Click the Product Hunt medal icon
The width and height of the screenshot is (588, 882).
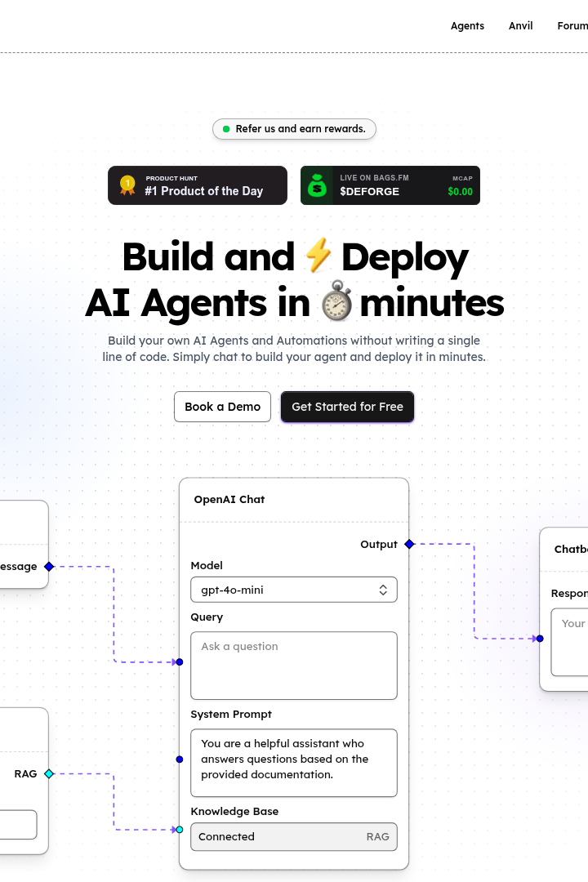(x=127, y=185)
